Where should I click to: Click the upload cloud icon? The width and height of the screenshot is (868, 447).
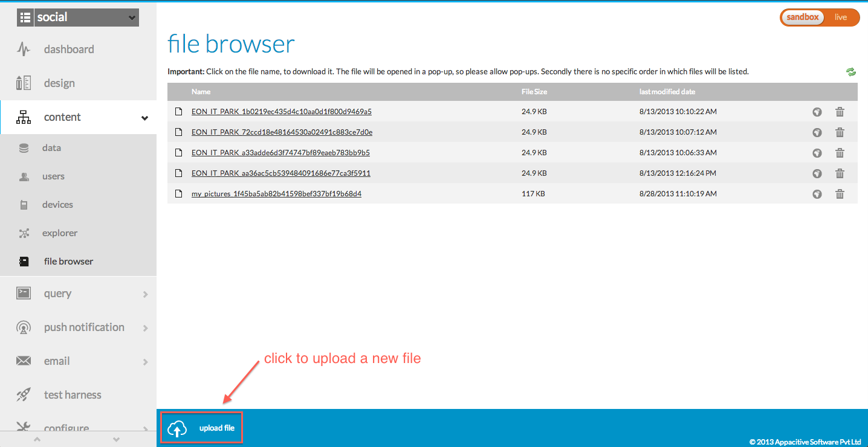point(177,428)
